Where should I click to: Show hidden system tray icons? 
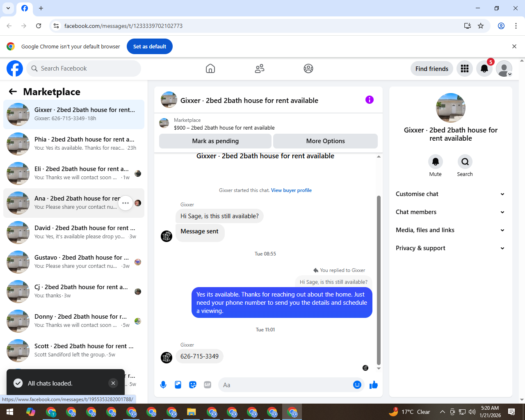tap(442, 412)
